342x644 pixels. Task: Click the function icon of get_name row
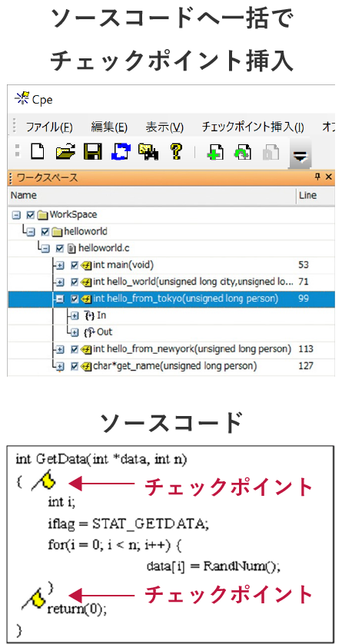(86, 366)
